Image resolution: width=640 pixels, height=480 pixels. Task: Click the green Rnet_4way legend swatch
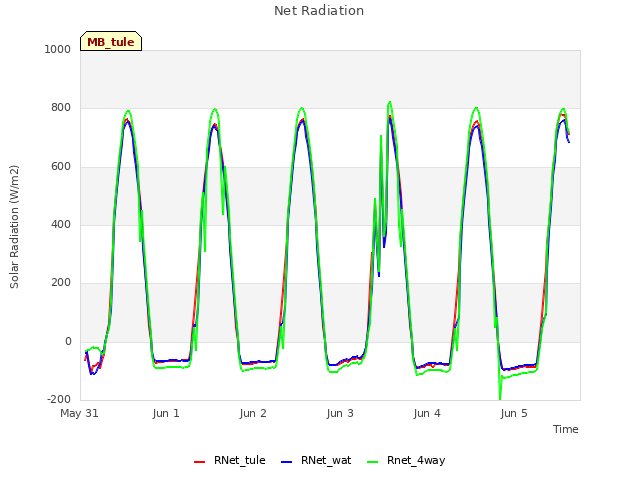coord(373,462)
